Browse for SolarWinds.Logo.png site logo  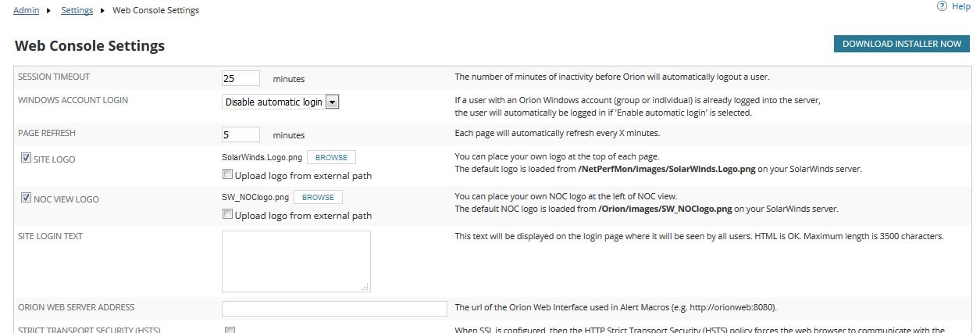pos(331,157)
